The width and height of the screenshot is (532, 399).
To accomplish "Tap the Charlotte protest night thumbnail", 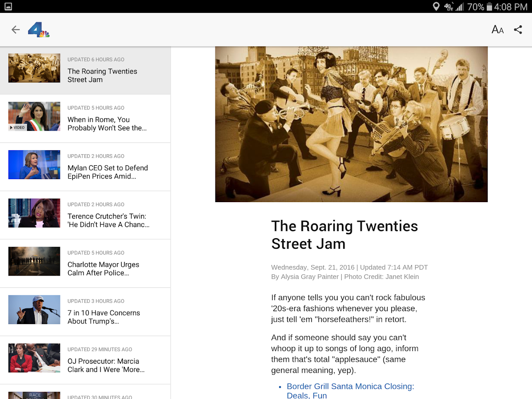I will (x=34, y=262).
